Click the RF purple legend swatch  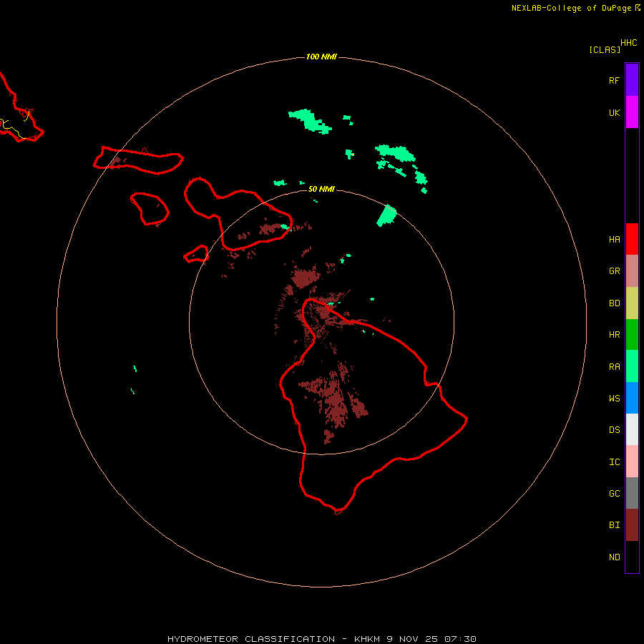(x=632, y=79)
